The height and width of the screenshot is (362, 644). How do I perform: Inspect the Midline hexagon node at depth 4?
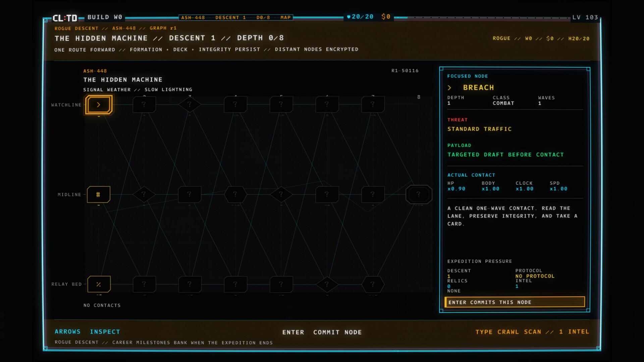[x=235, y=194]
